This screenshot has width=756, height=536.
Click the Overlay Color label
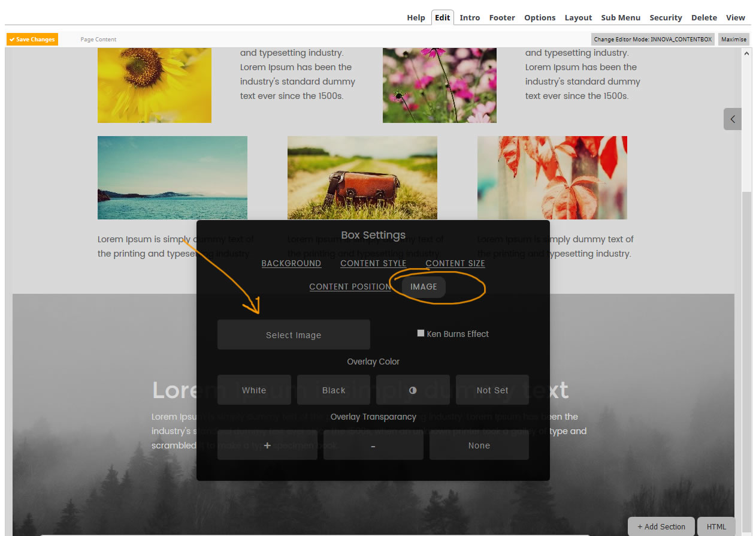tap(373, 362)
